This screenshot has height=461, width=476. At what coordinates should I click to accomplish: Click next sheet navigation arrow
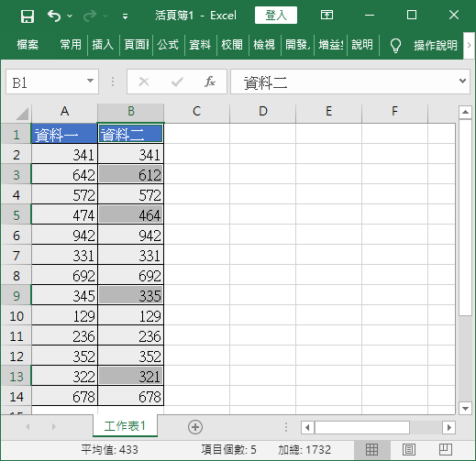[54, 426]
